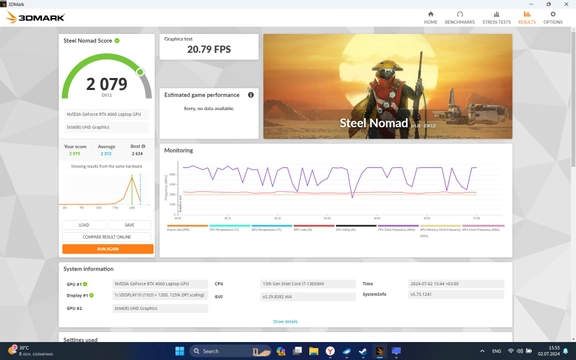Open the Benchmarks section
The width and height of the screenshot is (576, 360).
tap(460, 18)
